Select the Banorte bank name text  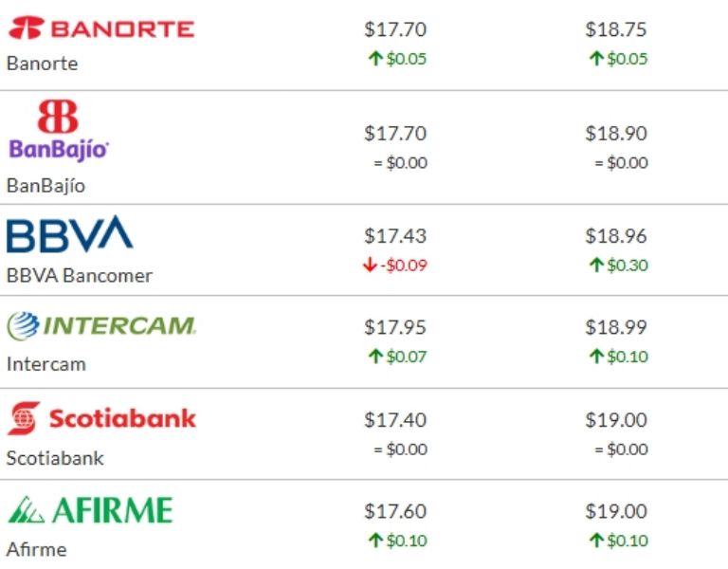click(x=42, y=64)
